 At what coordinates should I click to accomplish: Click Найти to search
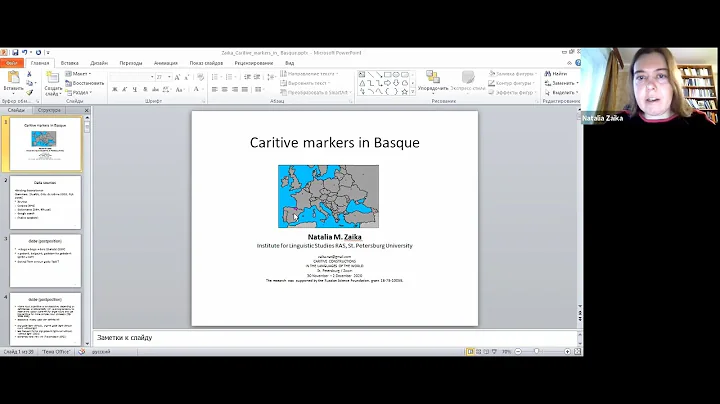[556, 73]
